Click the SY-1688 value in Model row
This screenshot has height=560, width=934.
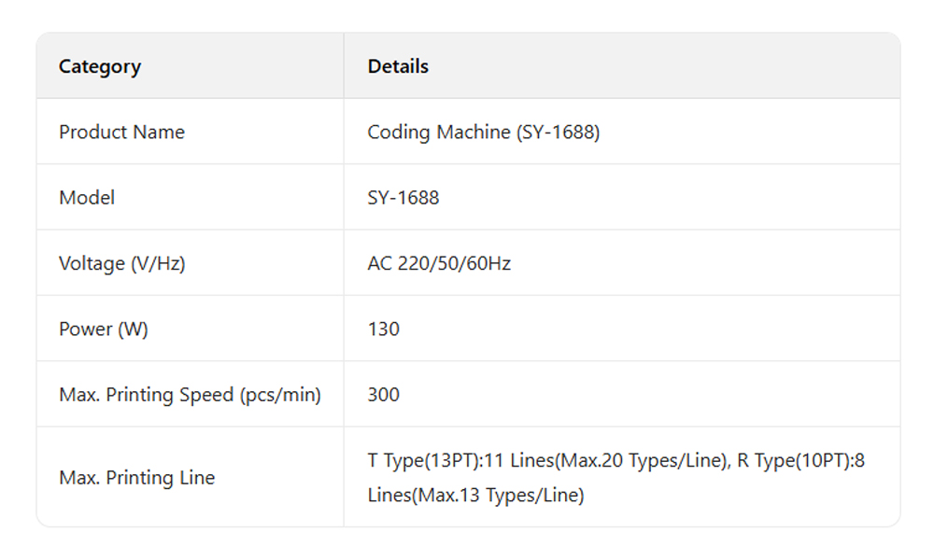click(x=403, y=198)
